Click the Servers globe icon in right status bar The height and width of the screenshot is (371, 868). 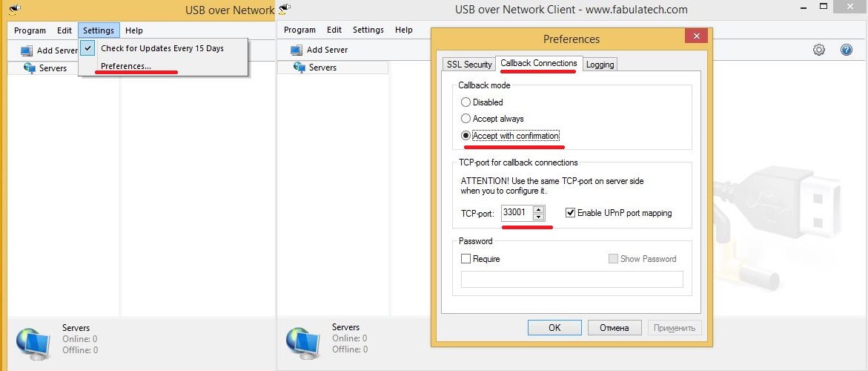coord(302,344)
